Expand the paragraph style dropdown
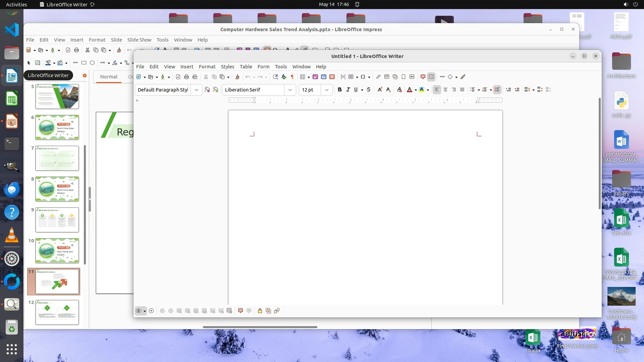644x362 pixels. coord(197,89)
